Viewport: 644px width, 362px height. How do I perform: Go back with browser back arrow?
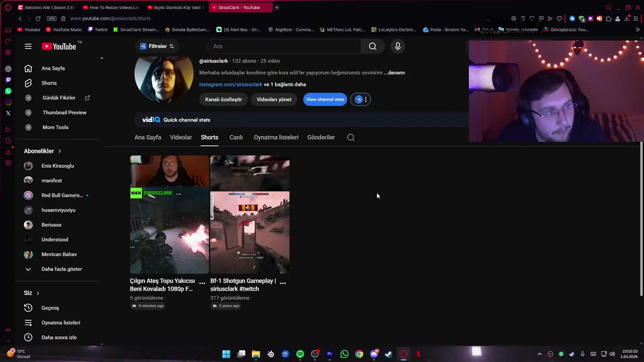20,19
